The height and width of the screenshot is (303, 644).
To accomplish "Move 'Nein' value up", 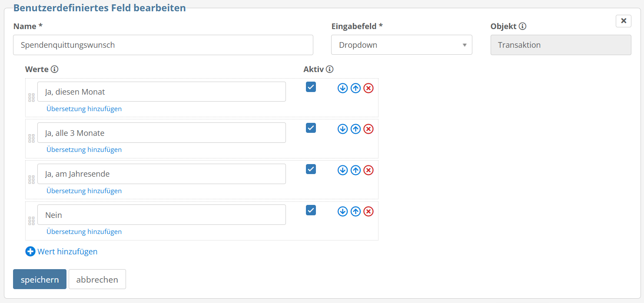I will [355, 211].
